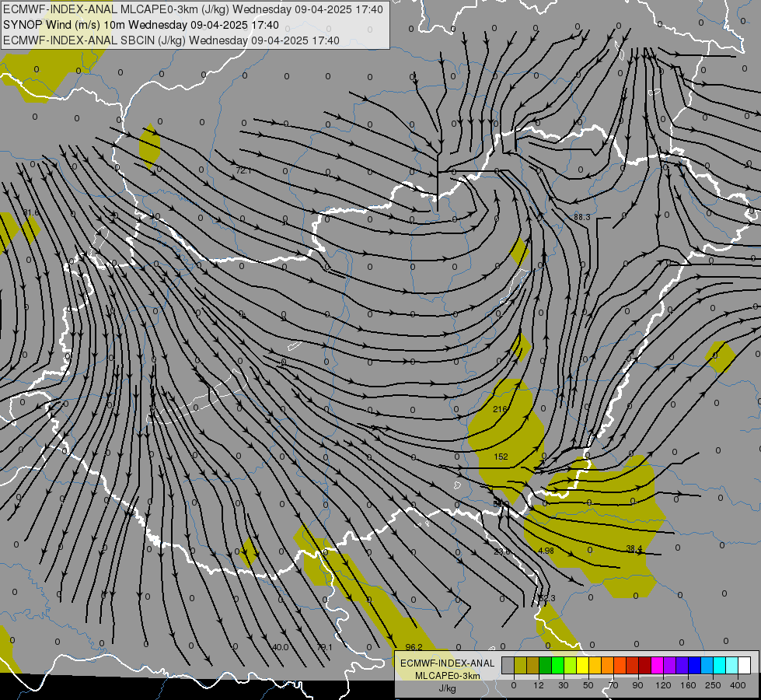761x700 pixels.
Task: Click the legend scale value 30
Action: click(x=564, y=685)
